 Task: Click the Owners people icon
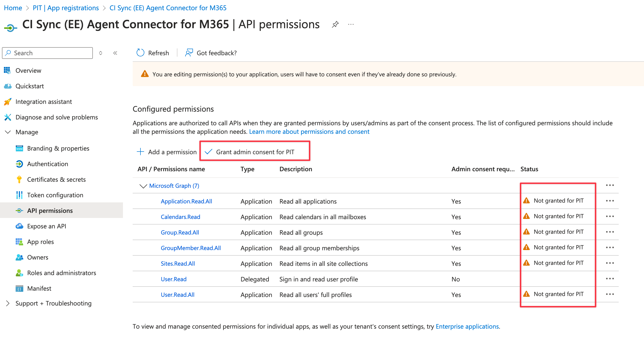pos(19,257)
